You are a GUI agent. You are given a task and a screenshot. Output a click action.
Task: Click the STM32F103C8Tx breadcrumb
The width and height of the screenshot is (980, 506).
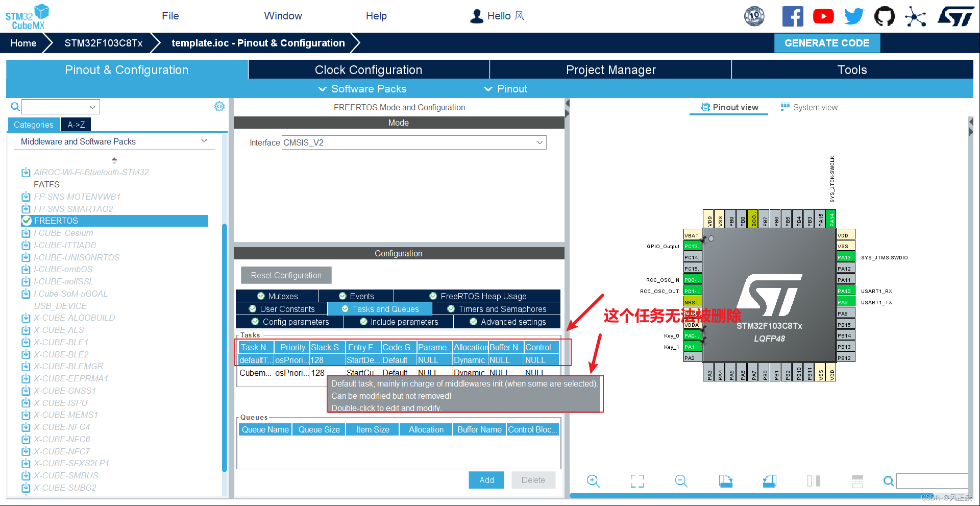(x=104, y=43)
